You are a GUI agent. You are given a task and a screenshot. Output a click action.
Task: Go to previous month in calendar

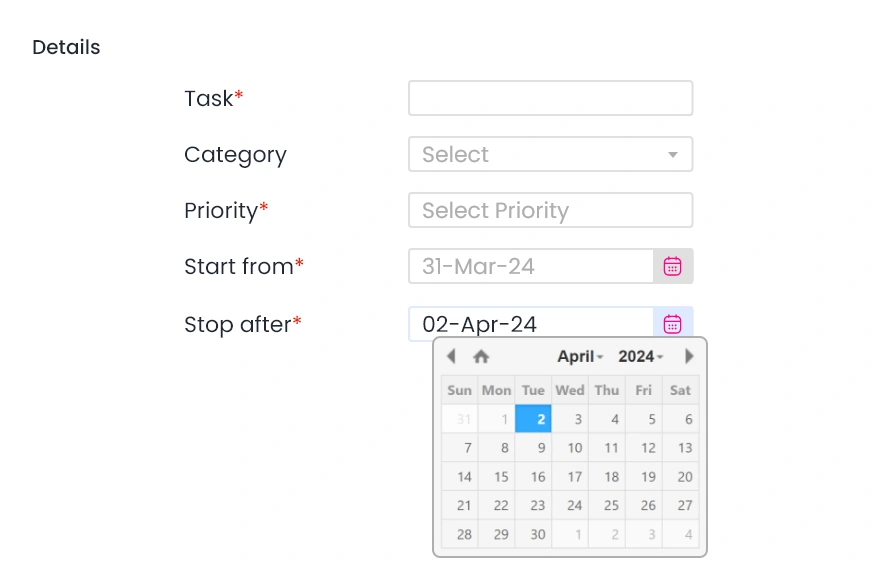451,356
